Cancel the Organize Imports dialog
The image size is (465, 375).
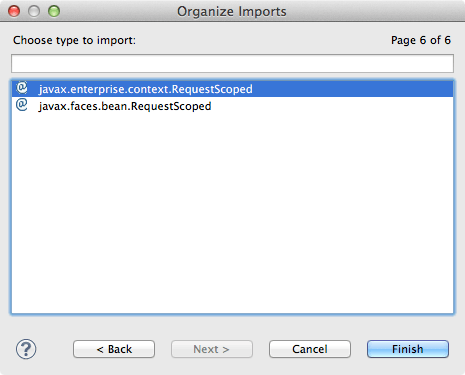[310, 349]
